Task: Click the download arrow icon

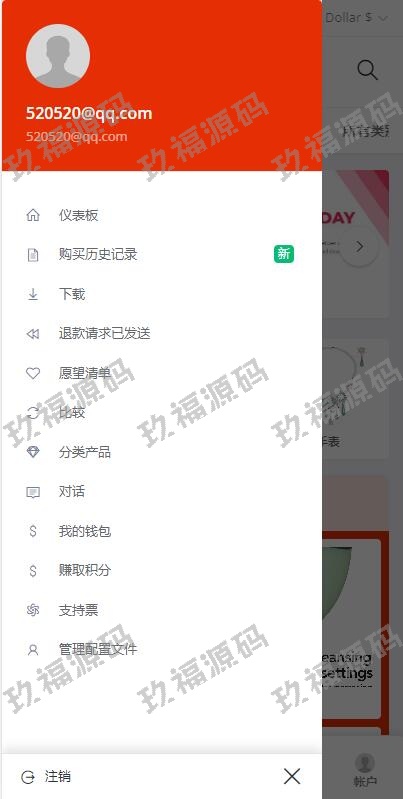Action: click(33, 294)
